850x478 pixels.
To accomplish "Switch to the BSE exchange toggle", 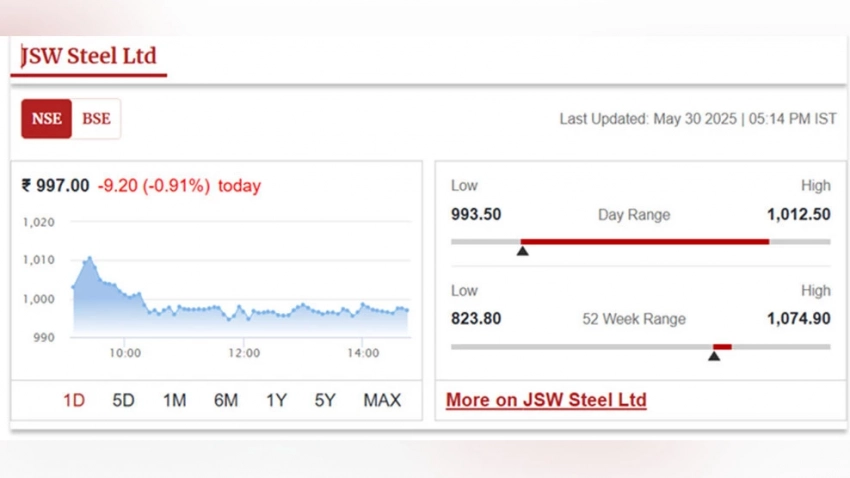I will tap(96, 119).
